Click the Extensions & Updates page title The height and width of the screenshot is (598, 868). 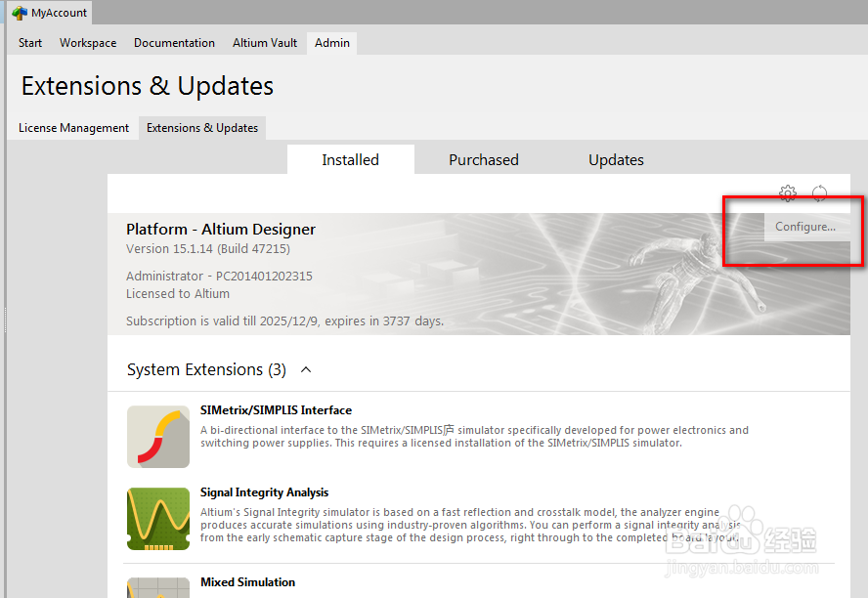tap(148, 86)
